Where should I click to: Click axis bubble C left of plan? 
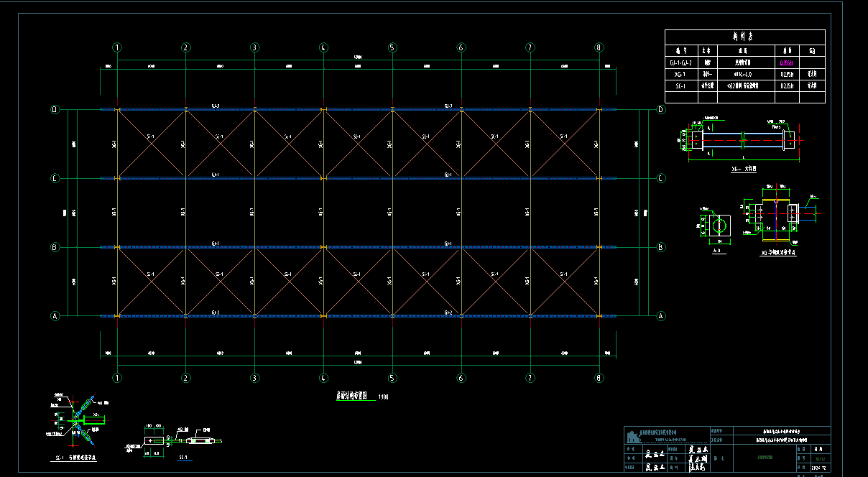[x=55, y=178]
